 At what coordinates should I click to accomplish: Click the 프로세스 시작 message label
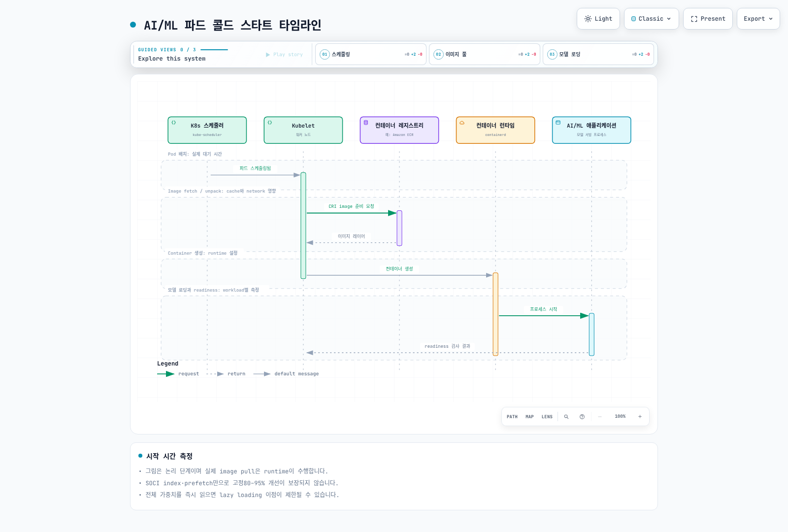tap(544, 309)
